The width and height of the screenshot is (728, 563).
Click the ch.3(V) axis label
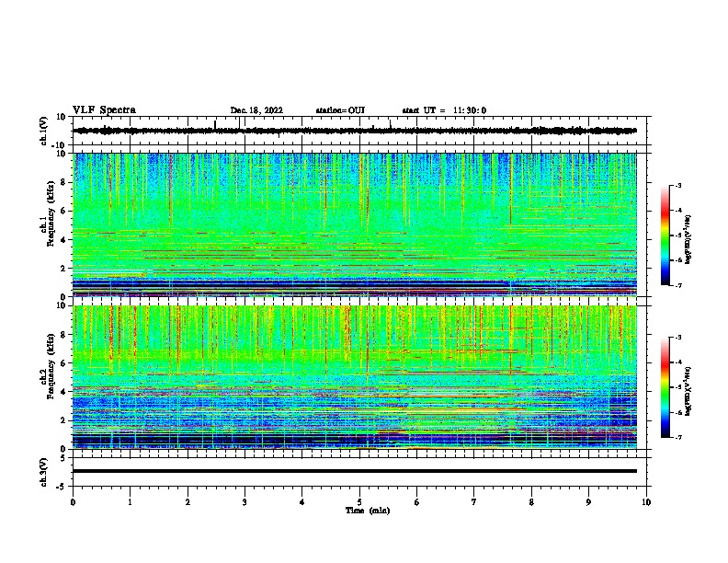tap(44, 472)
